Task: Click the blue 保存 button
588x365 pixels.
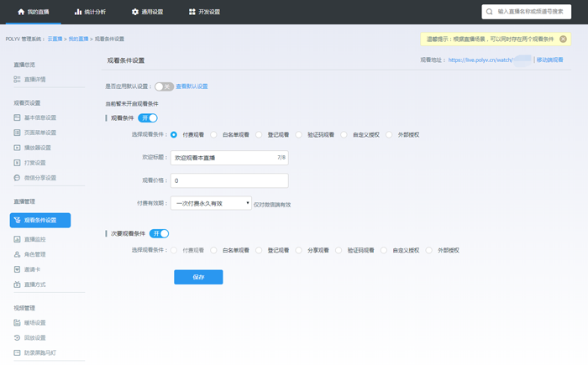Action: (198, 277)
